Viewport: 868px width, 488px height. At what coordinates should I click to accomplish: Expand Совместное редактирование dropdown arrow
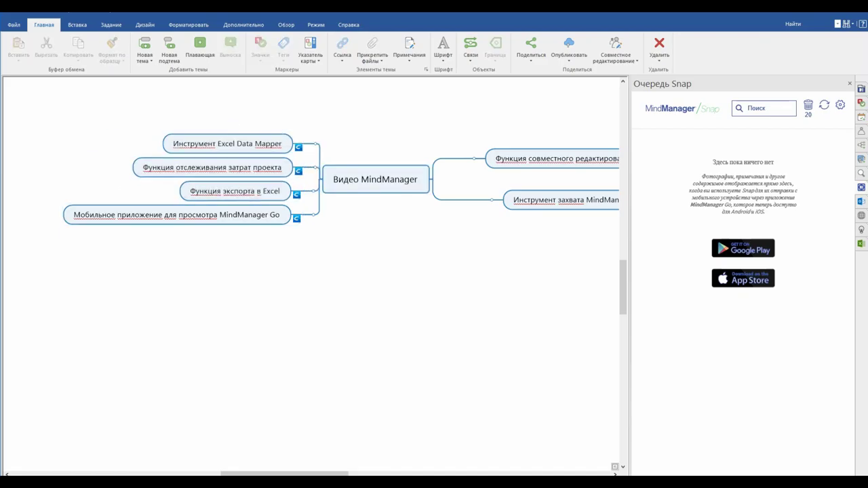pos(637,61)
